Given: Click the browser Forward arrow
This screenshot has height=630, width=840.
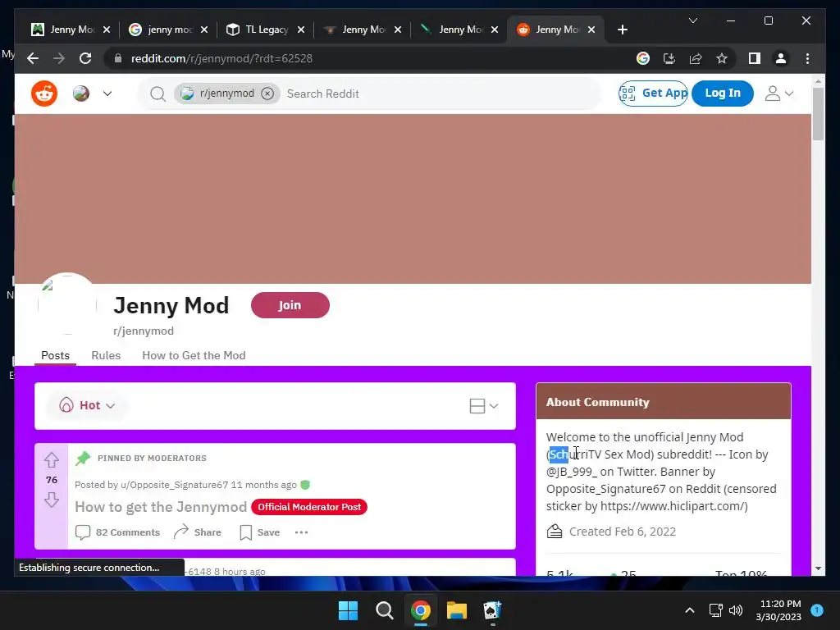Looking at the screenshot, I should (x=59, y=58).
